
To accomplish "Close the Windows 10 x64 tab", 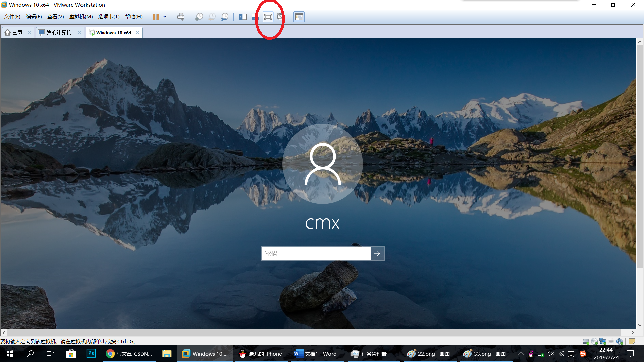I will 138,33.
